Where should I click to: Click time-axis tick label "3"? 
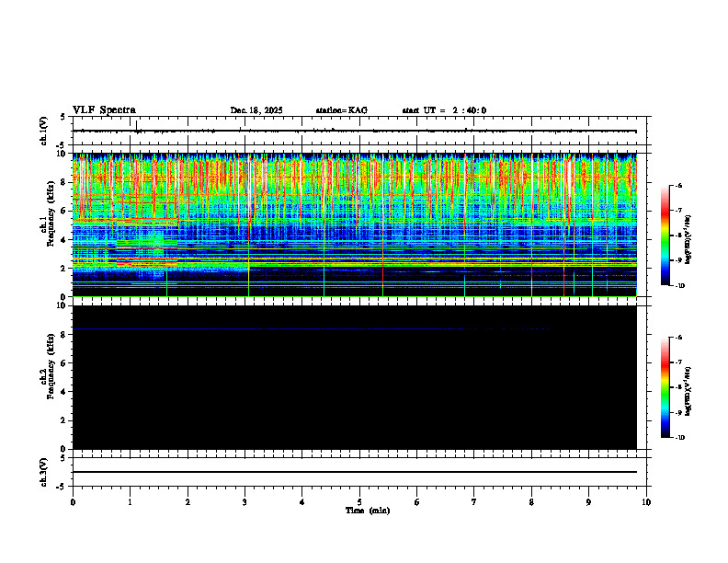tap(245, 502)
